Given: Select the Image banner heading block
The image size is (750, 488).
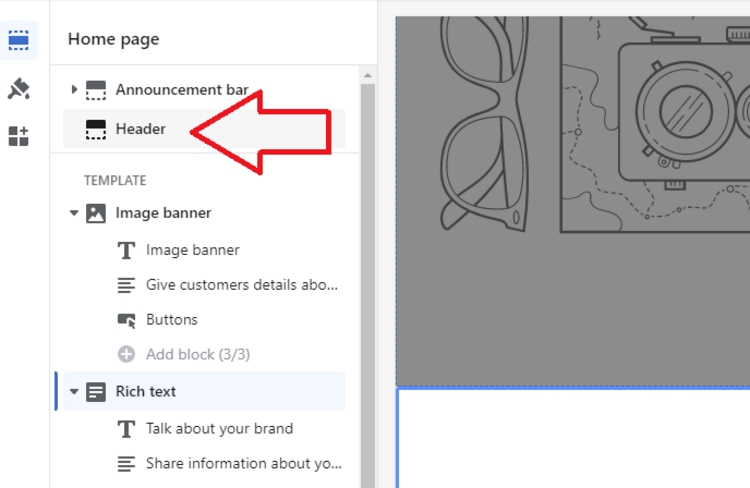Looking at the screenshot, I should coord(193,250).
